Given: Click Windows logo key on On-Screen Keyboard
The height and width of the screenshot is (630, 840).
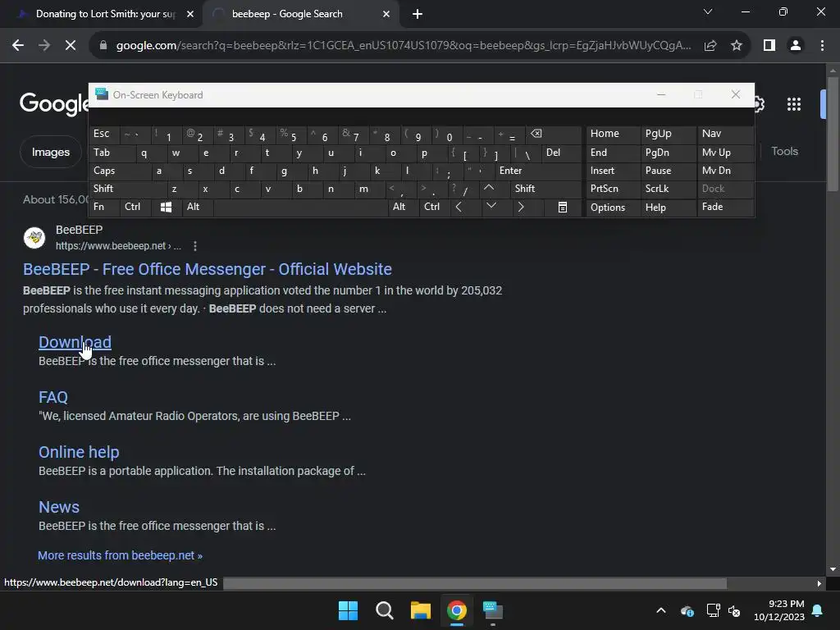Looking at the screenshot, I should tap(166, 208).
